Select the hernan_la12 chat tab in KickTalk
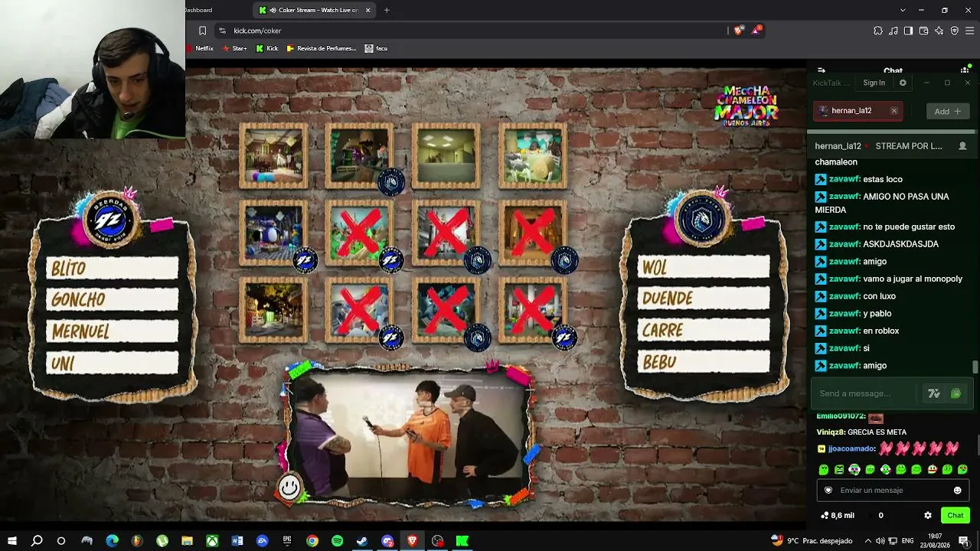The height and width of the screenshot is (551, 980). point(858,111)
